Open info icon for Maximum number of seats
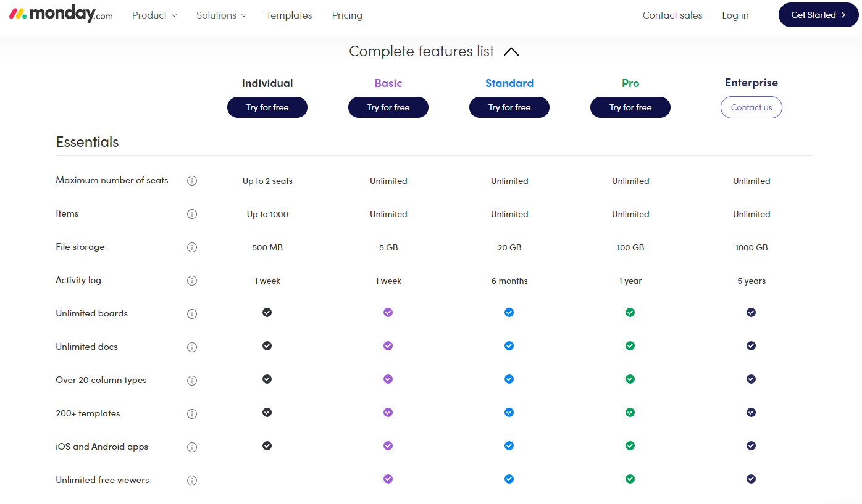862x504 pixels. (x=192, y=181)
